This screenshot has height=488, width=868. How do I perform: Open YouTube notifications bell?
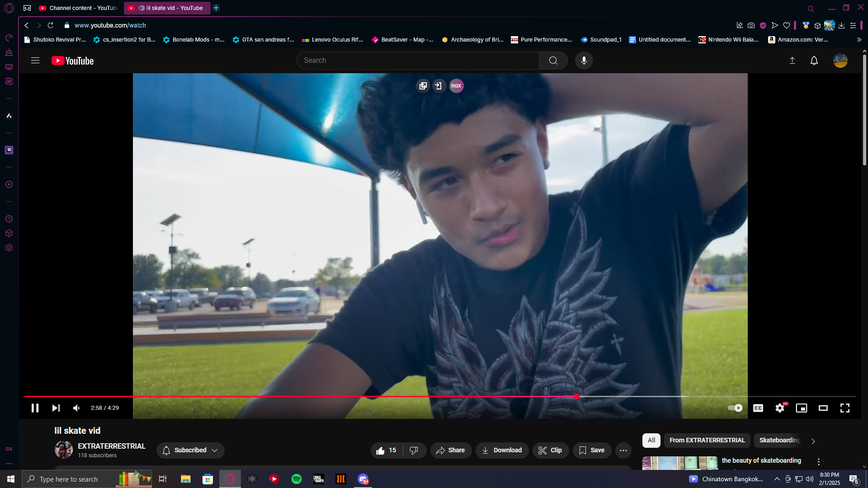pos(814,61)
